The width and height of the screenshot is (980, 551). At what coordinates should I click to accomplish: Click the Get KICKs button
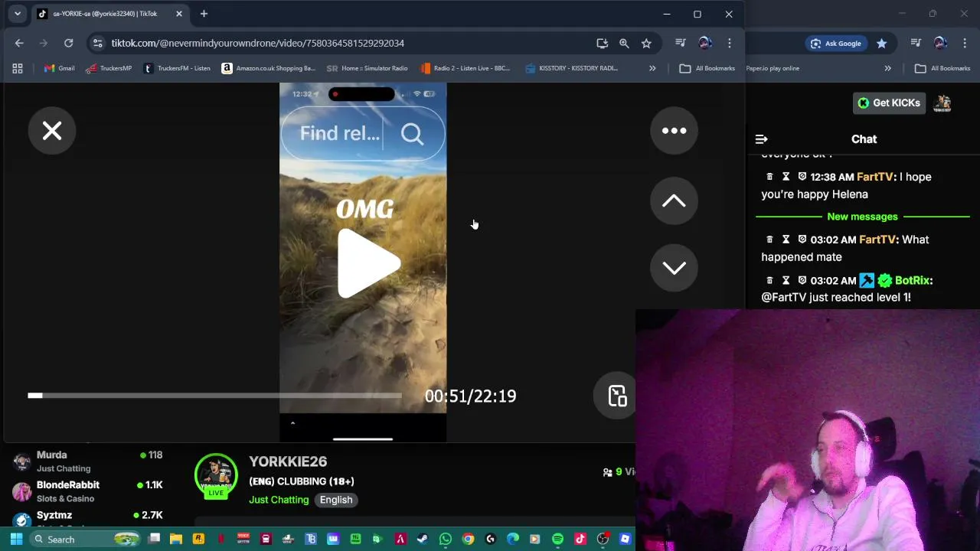(x=889, y=103)
